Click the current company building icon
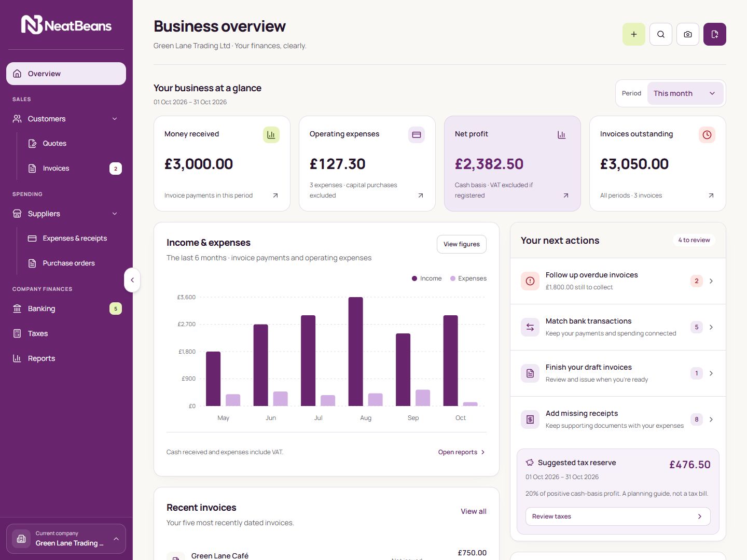 21,539
